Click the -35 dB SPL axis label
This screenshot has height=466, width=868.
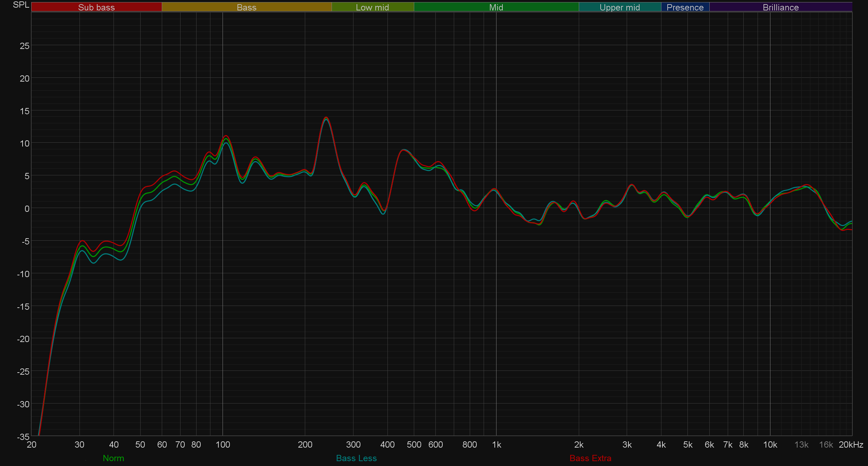23,436
